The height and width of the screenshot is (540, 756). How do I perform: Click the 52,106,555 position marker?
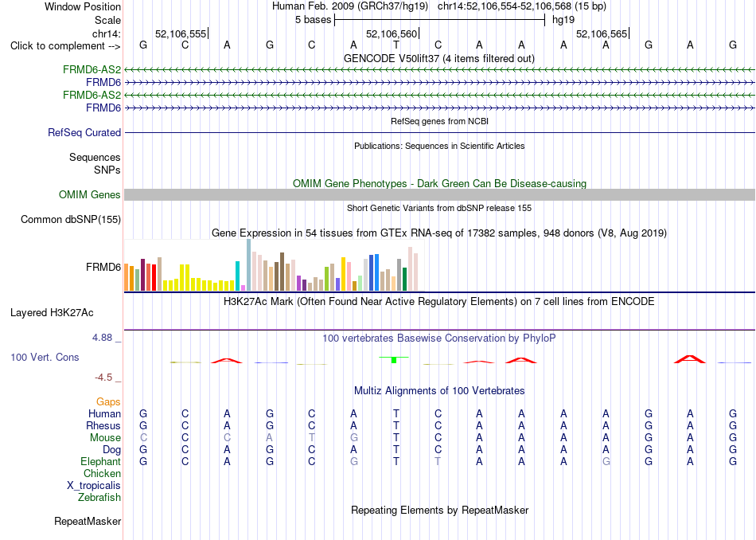181,33
